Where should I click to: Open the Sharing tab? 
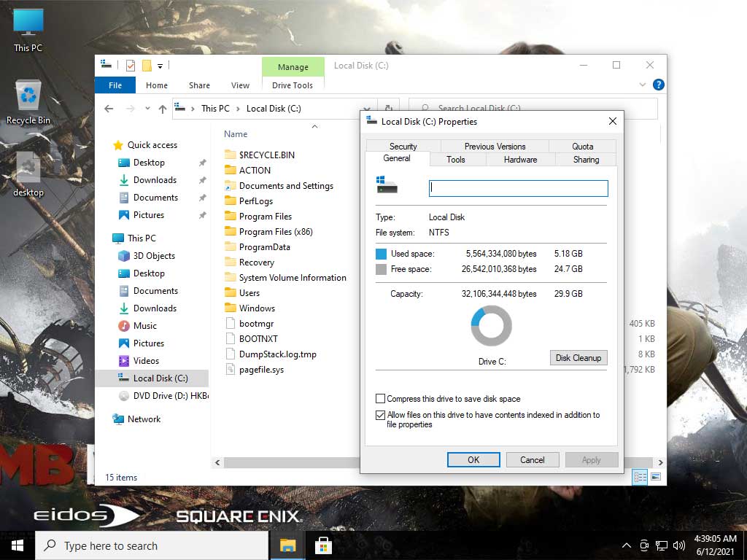pos(586,160)
